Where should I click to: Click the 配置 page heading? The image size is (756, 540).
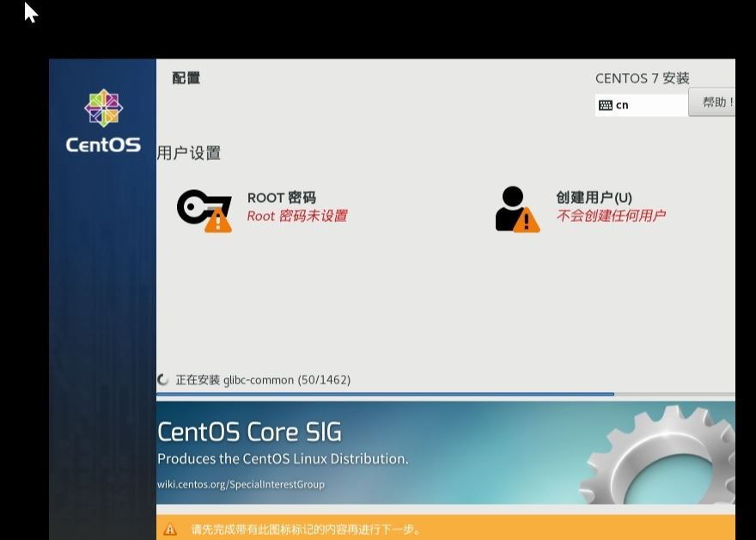(x=186, y=77)
